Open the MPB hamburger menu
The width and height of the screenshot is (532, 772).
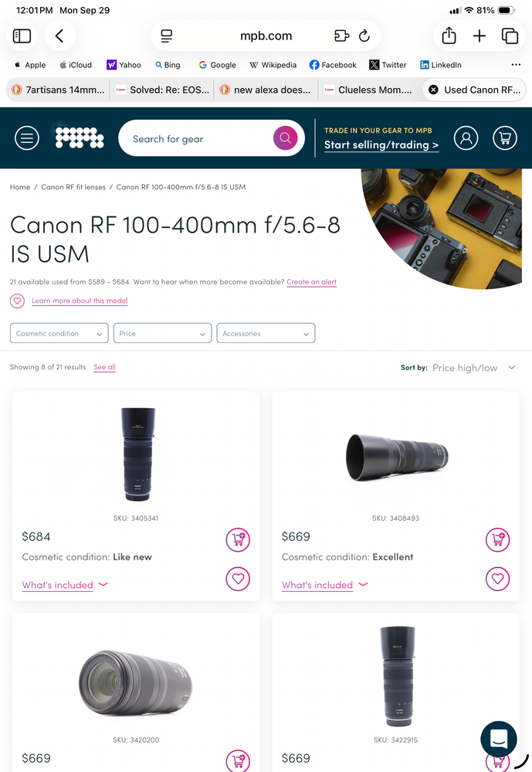pyautogui.click(x=26, y=138)
